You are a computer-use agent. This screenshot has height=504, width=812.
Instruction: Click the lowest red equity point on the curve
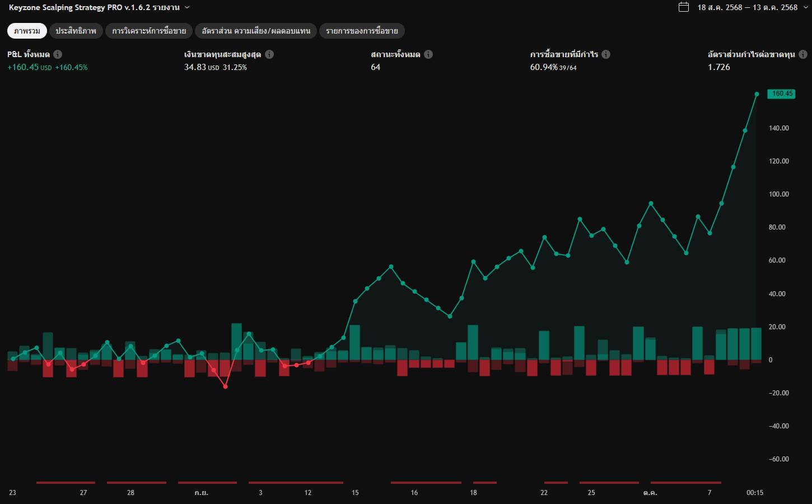click(x=226, y=386)
